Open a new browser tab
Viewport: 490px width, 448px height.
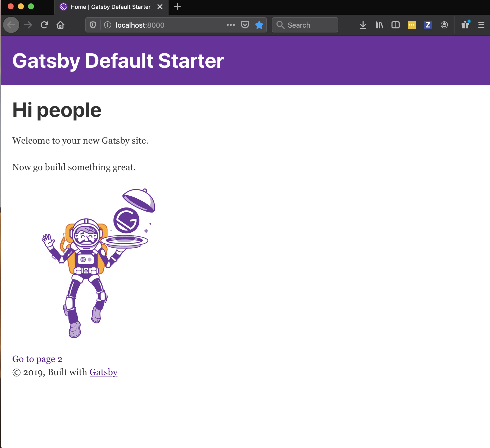tap(177, 7)
